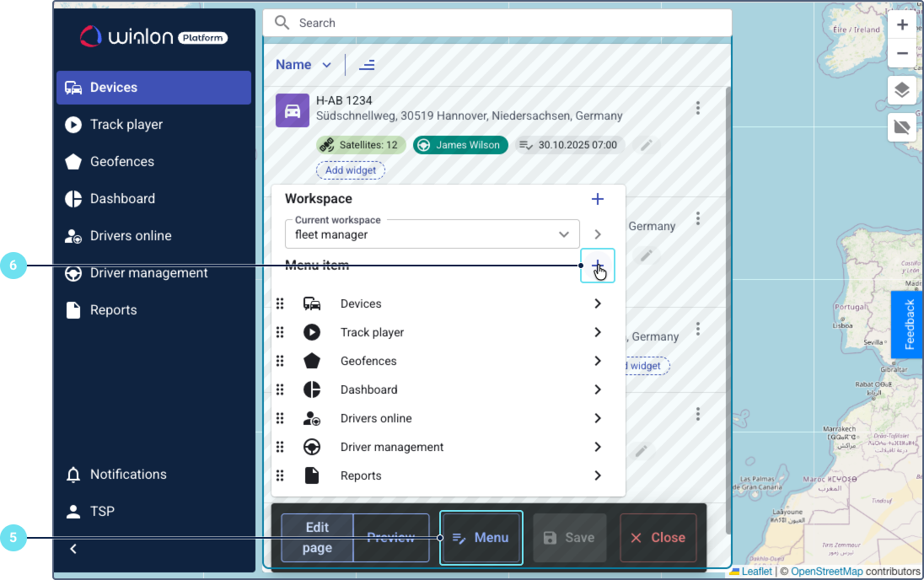
Task: Open the Name sort dropdown
Action: 304,65
